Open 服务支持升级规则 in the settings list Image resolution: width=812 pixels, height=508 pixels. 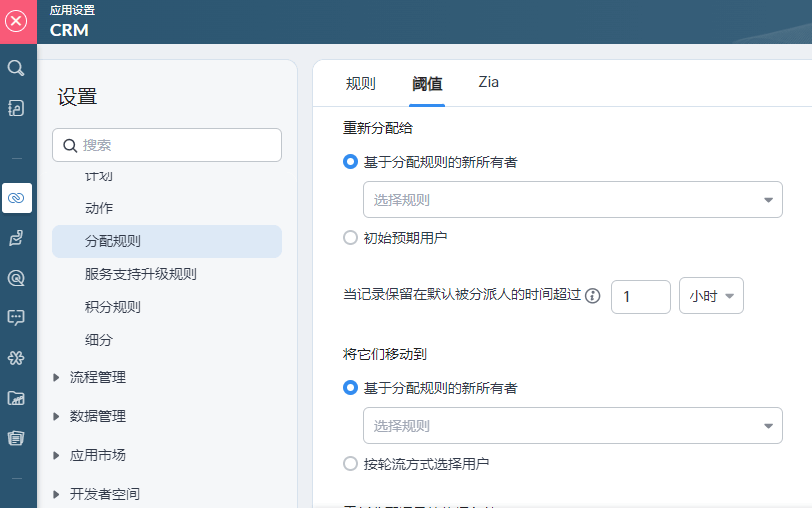pos(140,274)
